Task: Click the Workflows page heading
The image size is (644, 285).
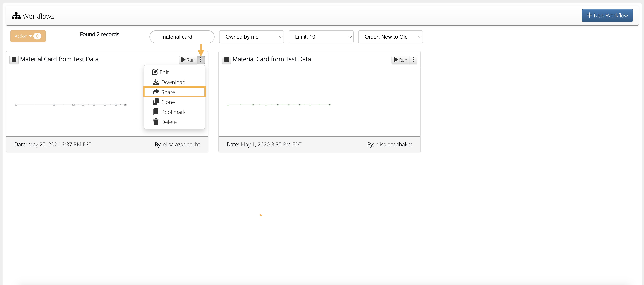Action: coord(38,16)
